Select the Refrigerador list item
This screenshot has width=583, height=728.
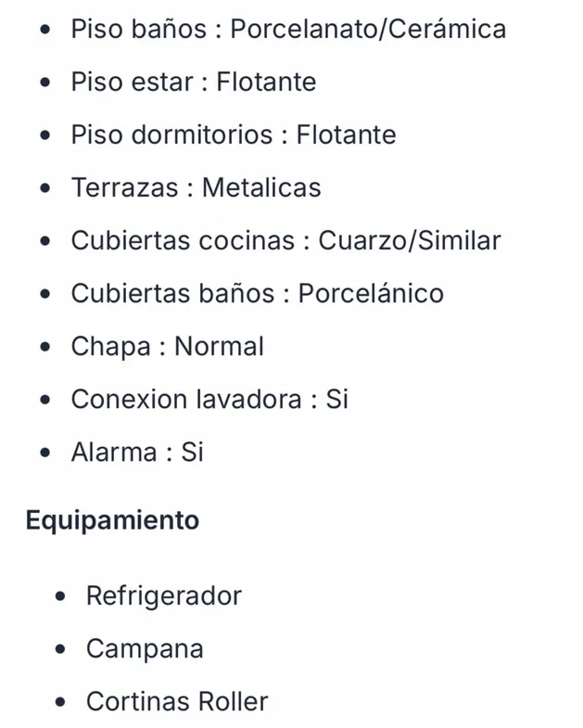[163, 595]
